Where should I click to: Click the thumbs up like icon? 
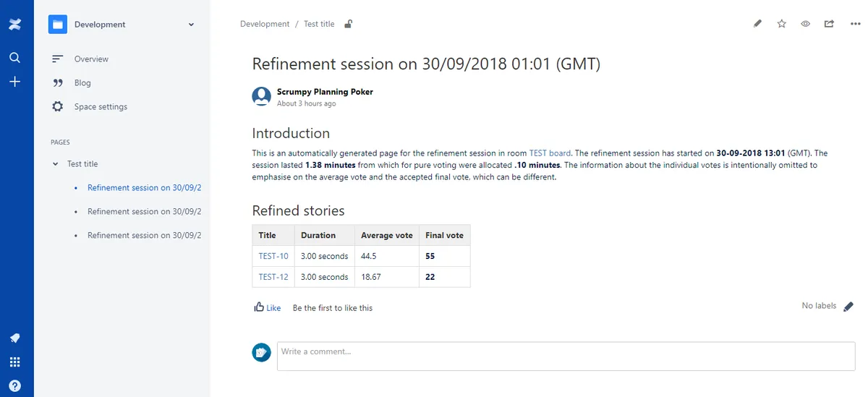coord(259,307)
